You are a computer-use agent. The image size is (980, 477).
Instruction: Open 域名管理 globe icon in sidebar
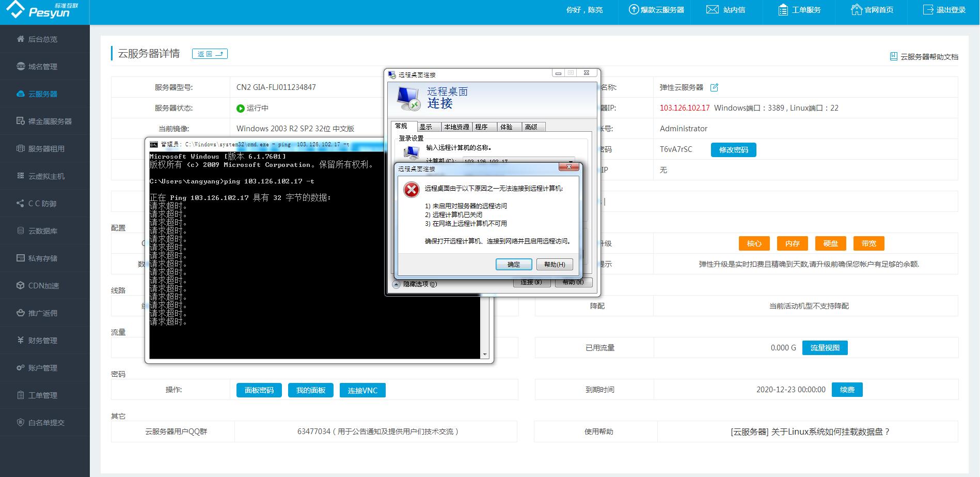[21, 67]
